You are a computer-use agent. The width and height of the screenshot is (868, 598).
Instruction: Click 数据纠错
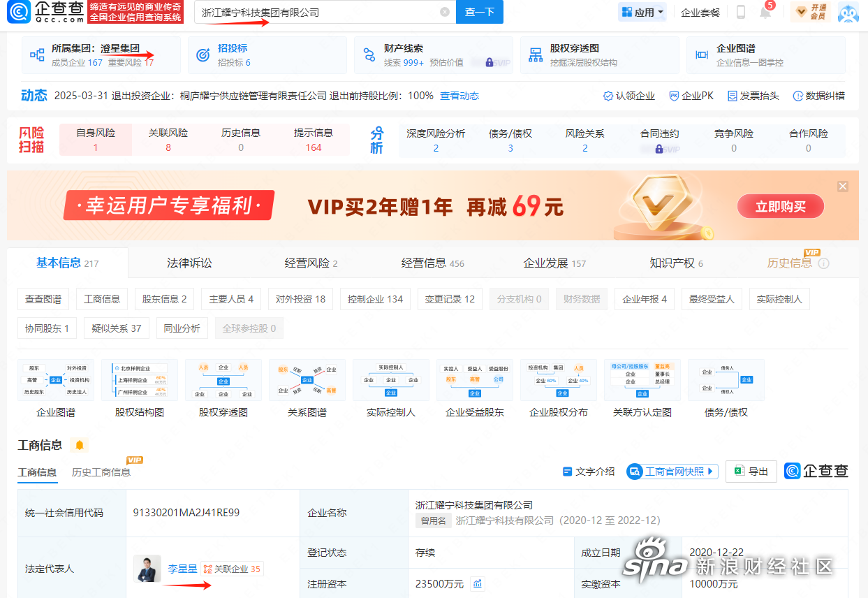point(818,96)
